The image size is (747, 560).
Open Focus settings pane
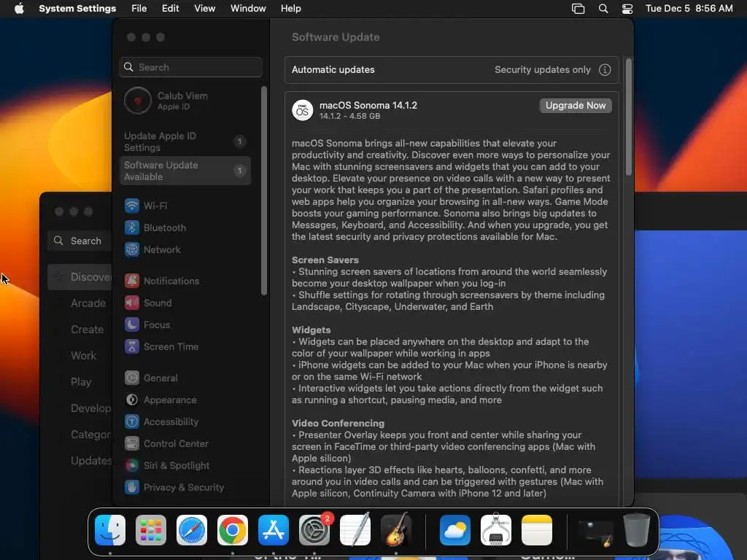click(x=147, y=324)
